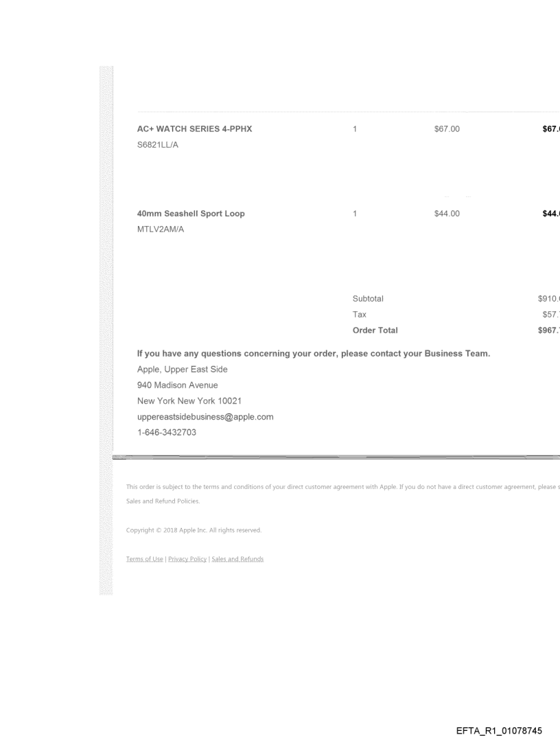Click the Subtotal label
560x737 pixels.
coord(368,299)
